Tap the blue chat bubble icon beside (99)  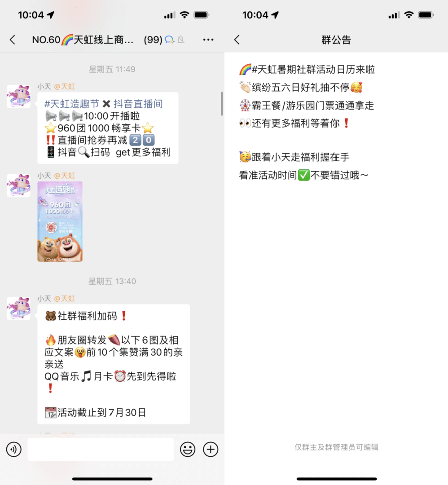tap(169, 40)
